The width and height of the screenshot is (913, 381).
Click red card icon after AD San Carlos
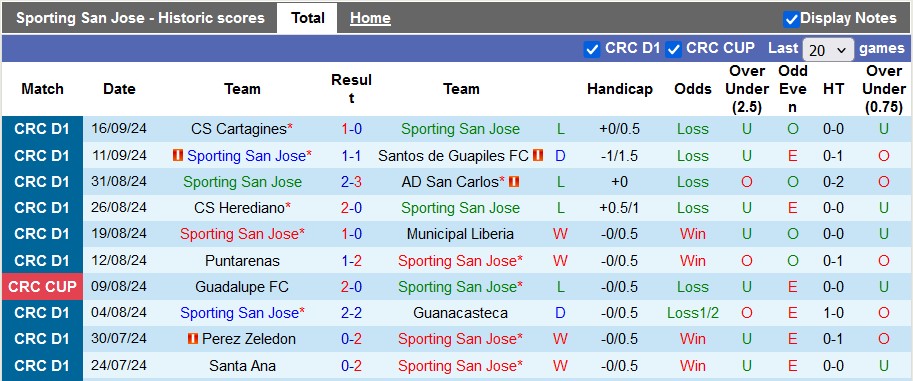(514, 182)
